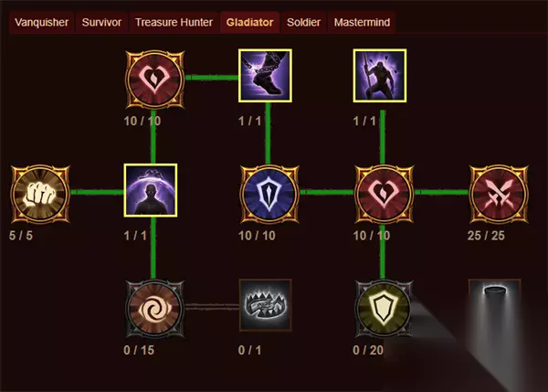Click the grey ring icon at bottom right

(494, 305)
